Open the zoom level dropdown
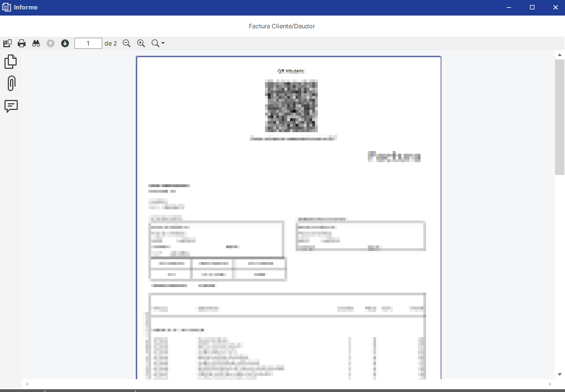Screen dimensions: 565x392 [158, 43]
